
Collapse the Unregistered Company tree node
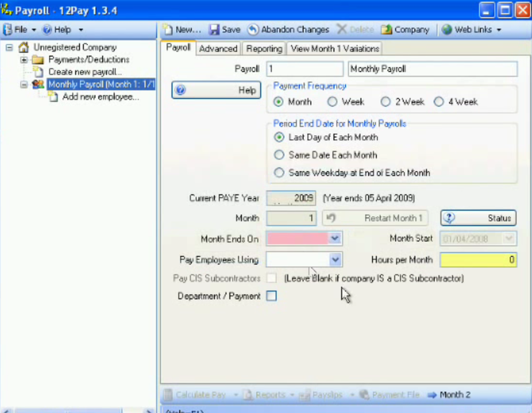[x=9, y=47]
